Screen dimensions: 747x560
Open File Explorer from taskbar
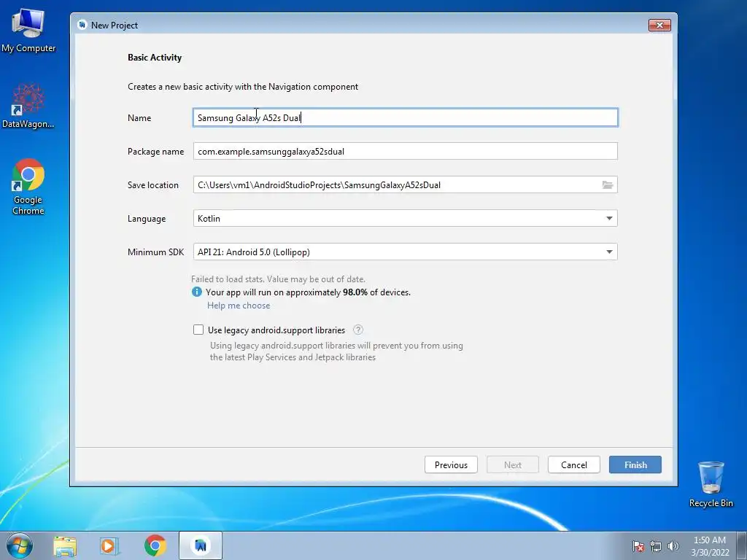[x=65, y=545]
